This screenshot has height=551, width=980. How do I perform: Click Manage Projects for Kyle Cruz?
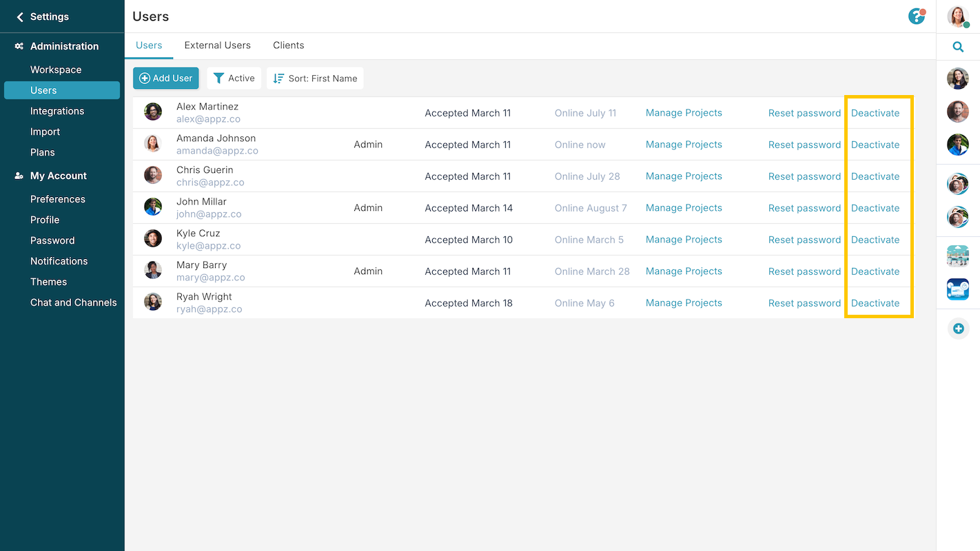[684, 240]
